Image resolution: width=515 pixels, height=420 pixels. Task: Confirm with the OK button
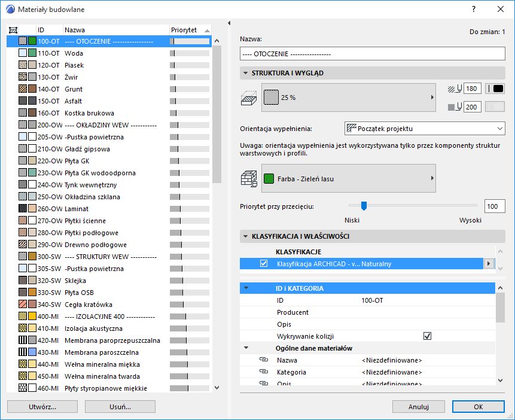(479, 406)
